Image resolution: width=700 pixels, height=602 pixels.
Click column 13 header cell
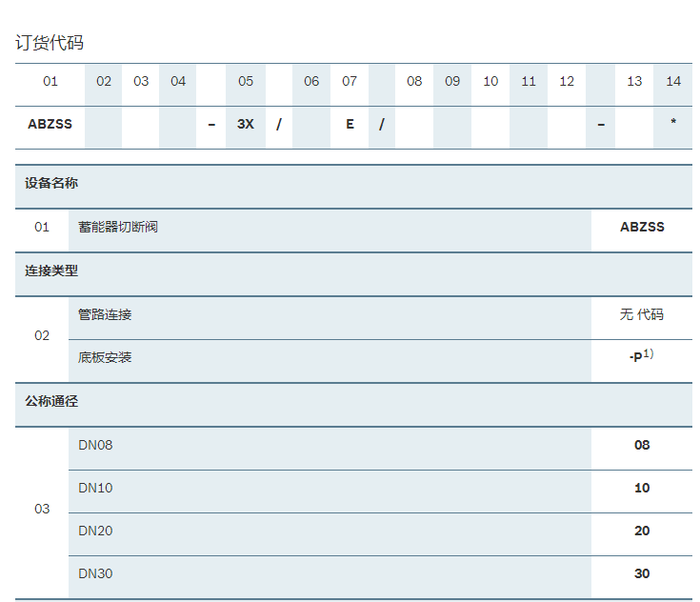coord(634,82)
